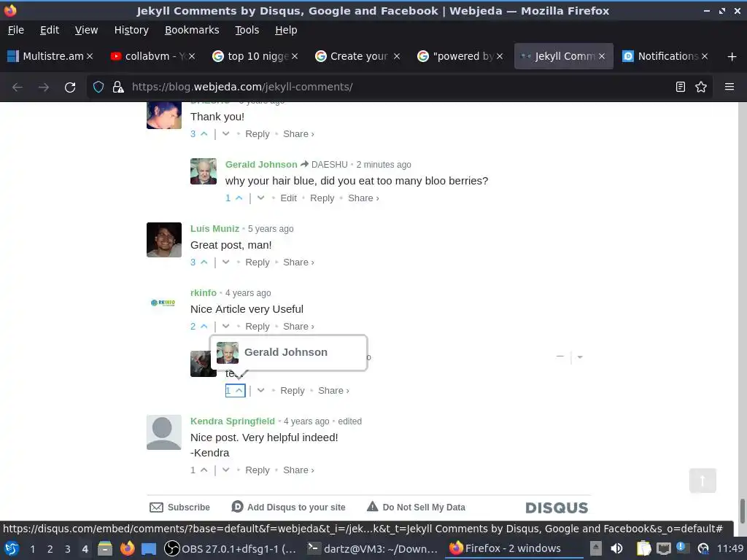Click Add Disqus to your site

tap(289, 507)
